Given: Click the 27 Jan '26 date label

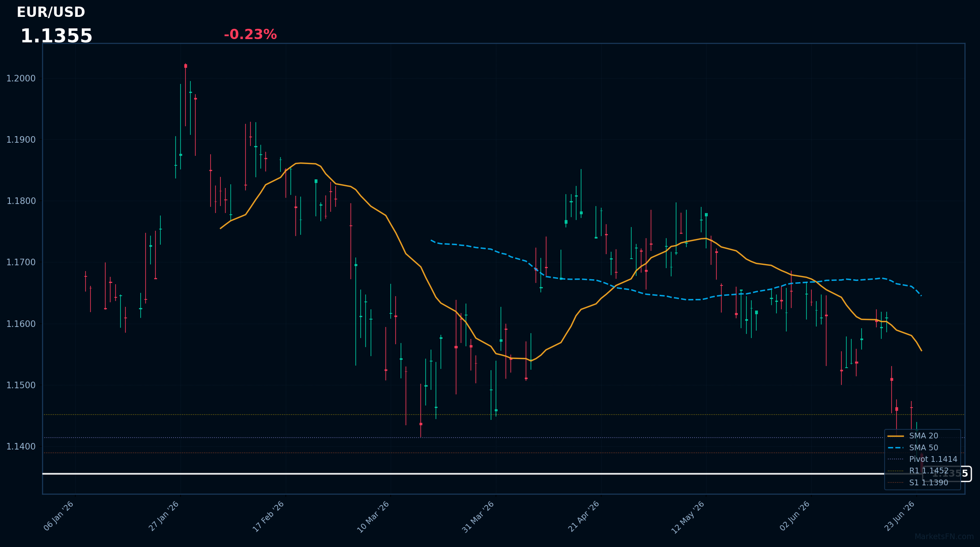Looking at the screenshot, I should 164,516.
